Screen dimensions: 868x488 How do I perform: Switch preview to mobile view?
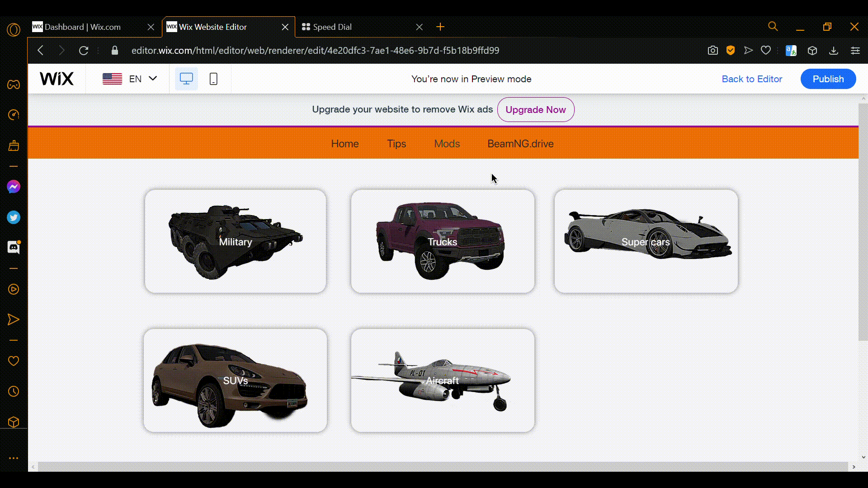coord(213,79)
